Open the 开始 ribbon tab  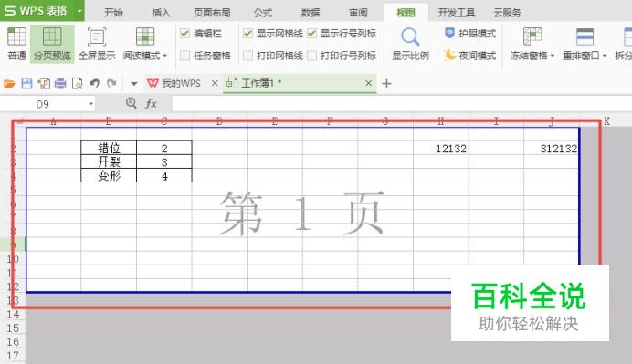tap(113, 13)
